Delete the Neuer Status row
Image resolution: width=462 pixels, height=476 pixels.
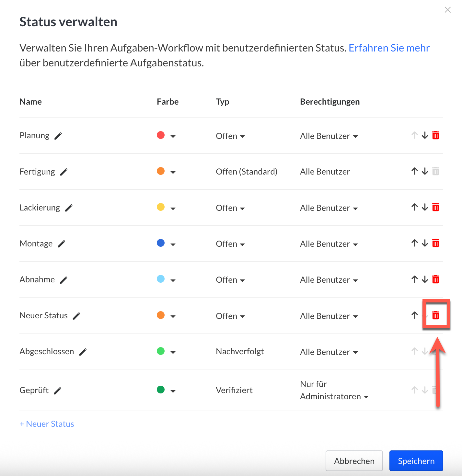click(x=435, y=315)
